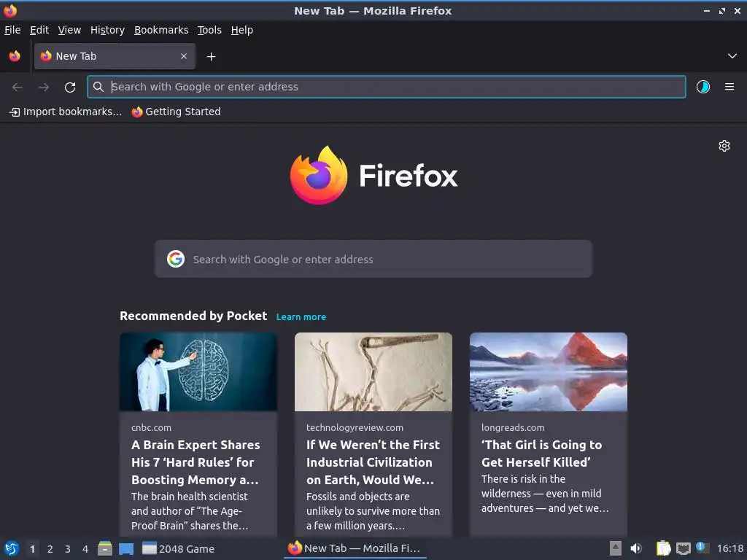Image resolution: width=747 pixels, height=560 pixels.
Task: Open 'If We Weren't the First' headline
Action: pos(373,462)
